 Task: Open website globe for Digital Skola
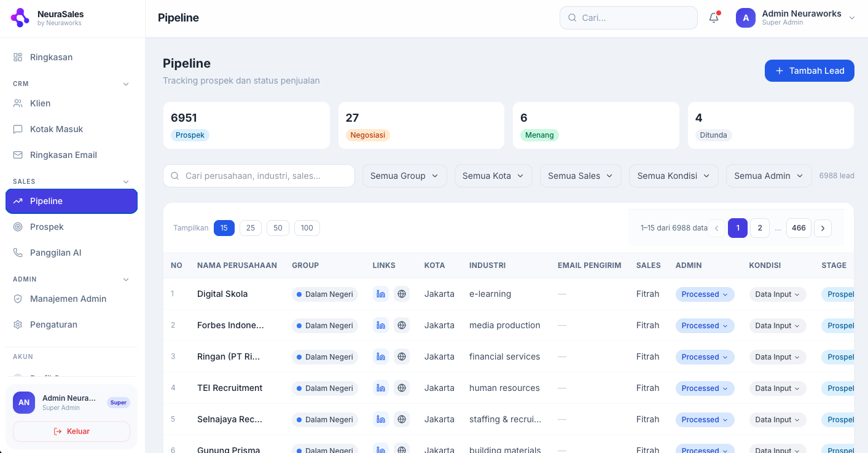click(x=402, y=294)
